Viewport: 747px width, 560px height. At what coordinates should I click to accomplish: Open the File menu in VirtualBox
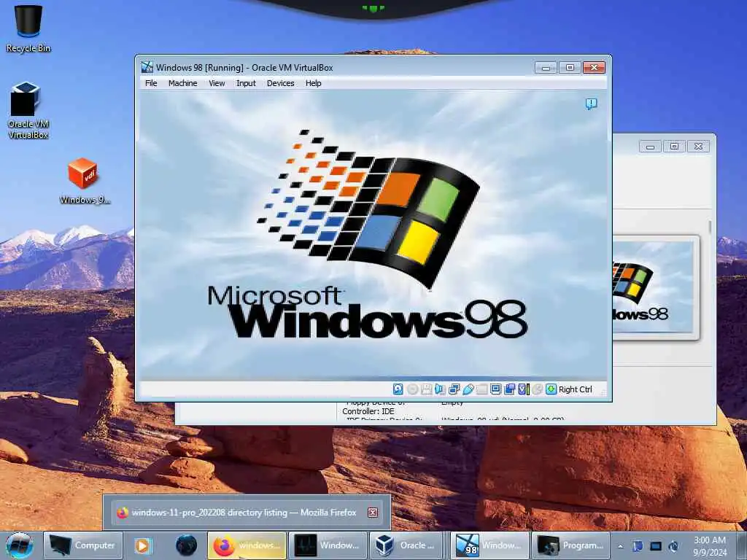point(151,83)
